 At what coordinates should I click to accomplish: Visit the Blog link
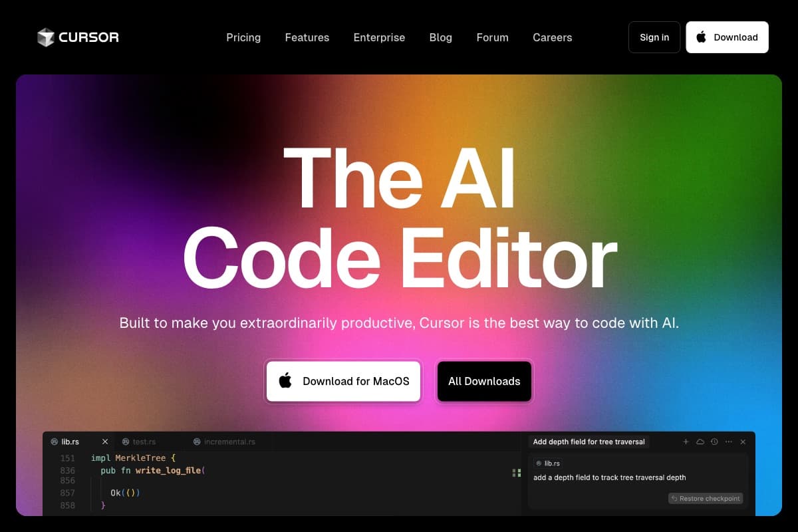coord(441,37)
